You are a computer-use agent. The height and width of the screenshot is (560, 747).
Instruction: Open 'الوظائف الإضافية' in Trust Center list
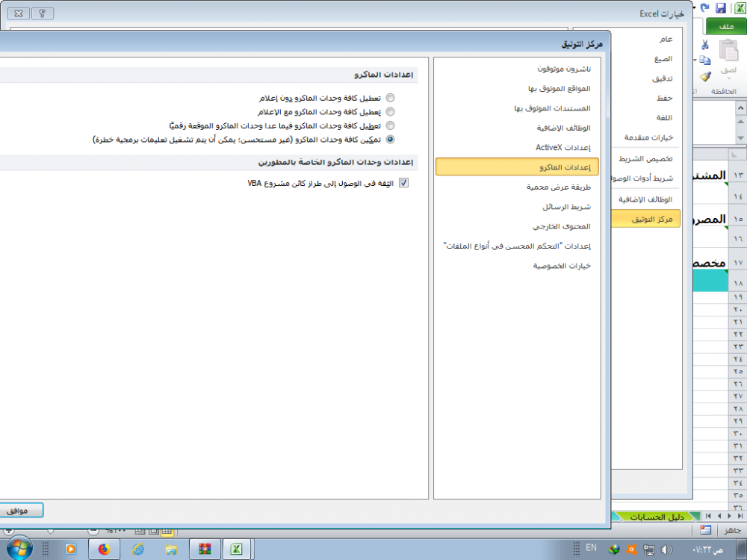pos(563,128)
